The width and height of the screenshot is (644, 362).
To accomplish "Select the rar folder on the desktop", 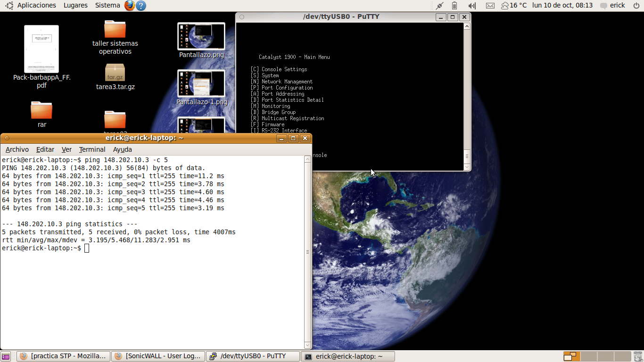I will [41, 114].
